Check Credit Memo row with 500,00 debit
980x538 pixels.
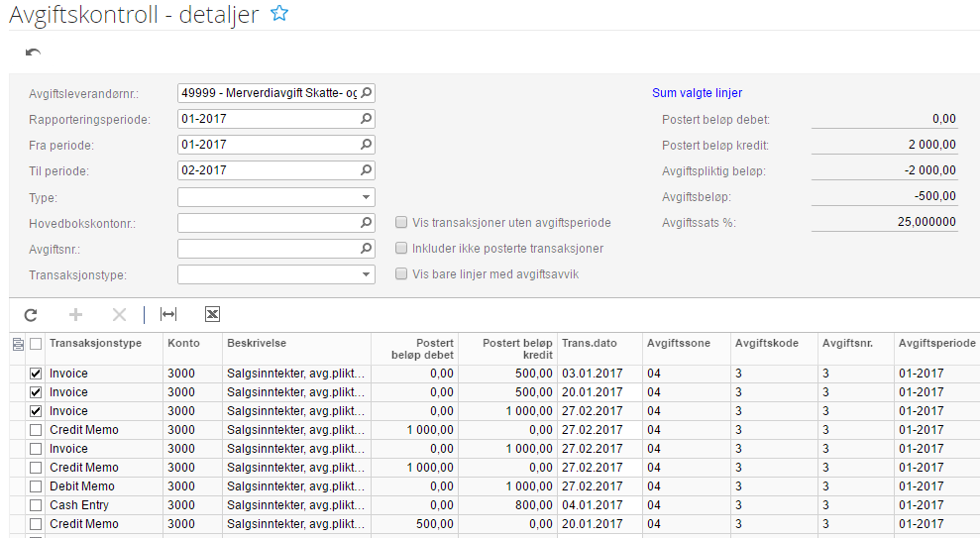[x=36, y=524]
